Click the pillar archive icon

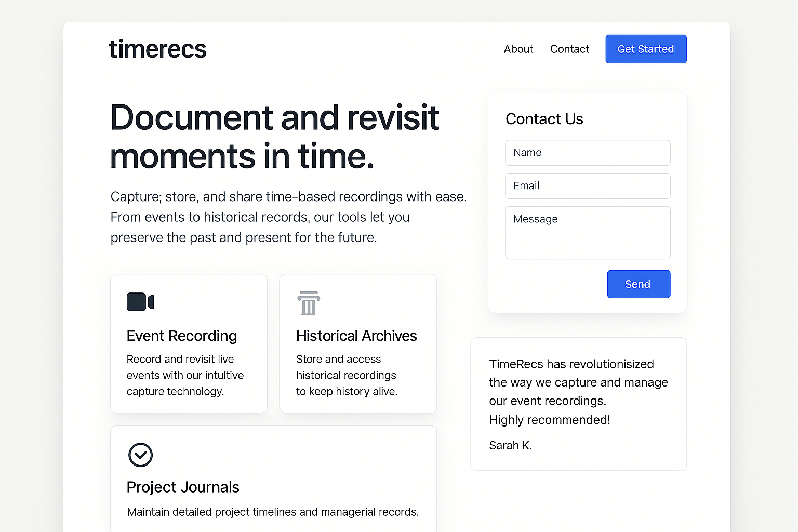(x=309, y=303)
